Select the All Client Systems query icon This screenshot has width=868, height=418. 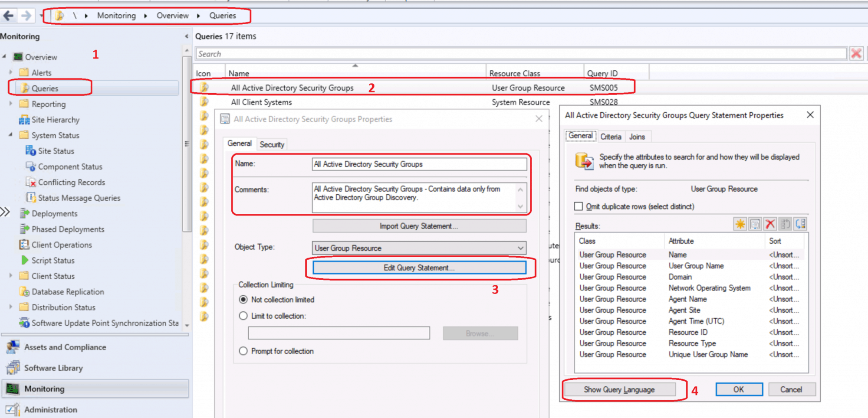(204, 102)
